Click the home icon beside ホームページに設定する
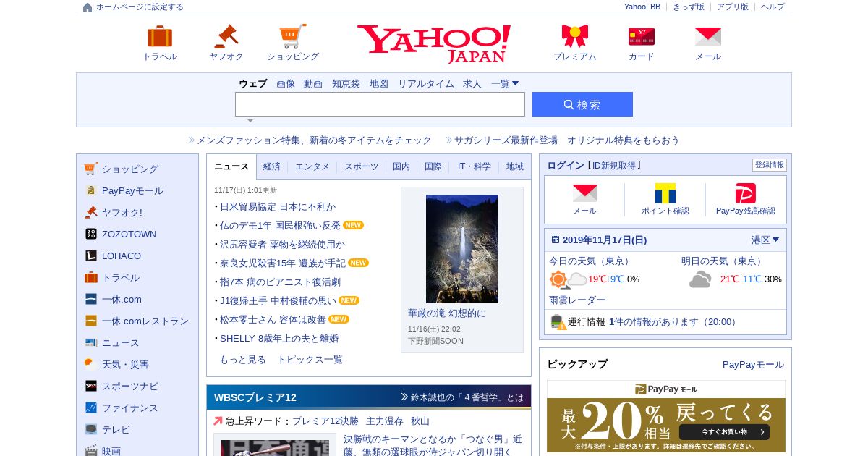Image resolution: width=868 pixels, height=456 pixels. [x=88, y=7]
